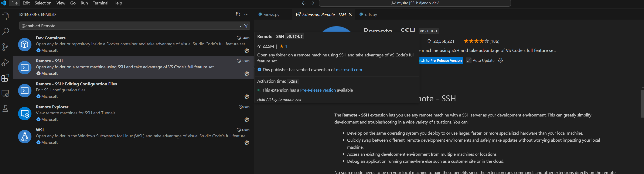Viewport: 644px width, 174px height.
Task: Select the Dev Containers extension title
Action: (51, 38)
